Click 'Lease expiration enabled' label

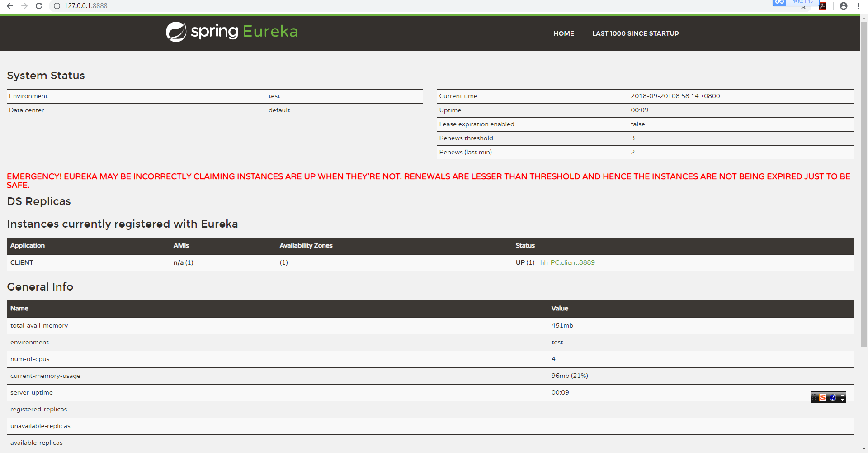tap(476, 124)
